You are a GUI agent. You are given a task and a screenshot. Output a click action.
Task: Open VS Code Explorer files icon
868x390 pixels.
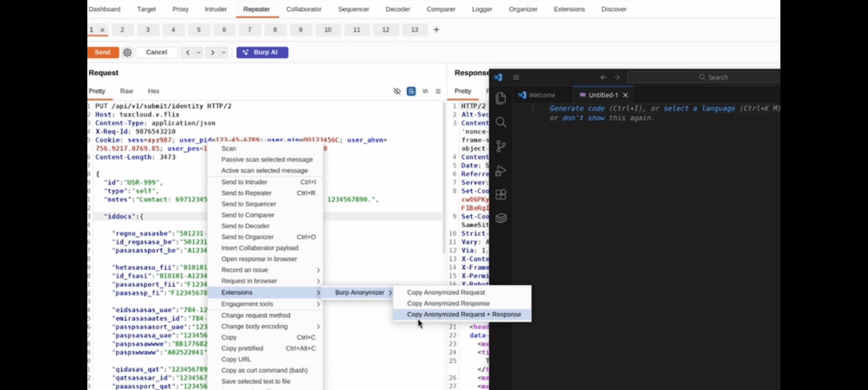tap(501, 98)
